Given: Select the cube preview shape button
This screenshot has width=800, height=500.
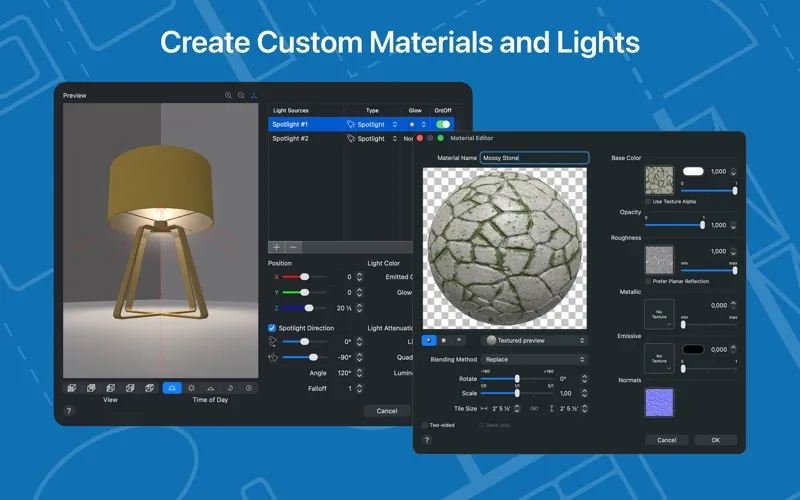Looking at the screenshot, I should pos(444,340).
